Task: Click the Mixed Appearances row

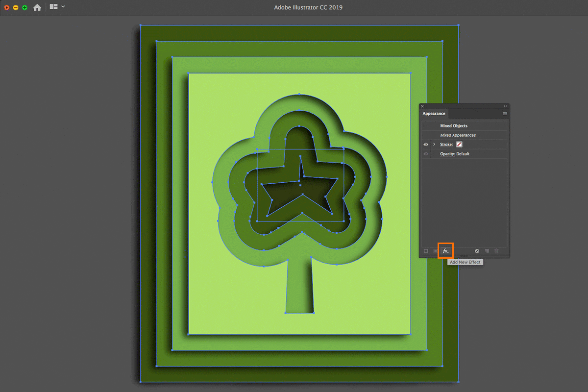Action: pos(465,135)
